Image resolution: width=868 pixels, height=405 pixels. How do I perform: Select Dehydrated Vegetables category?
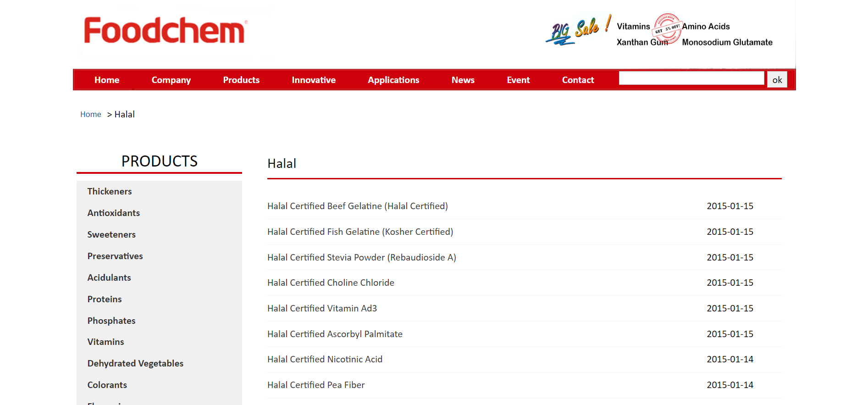pos(135,363)
